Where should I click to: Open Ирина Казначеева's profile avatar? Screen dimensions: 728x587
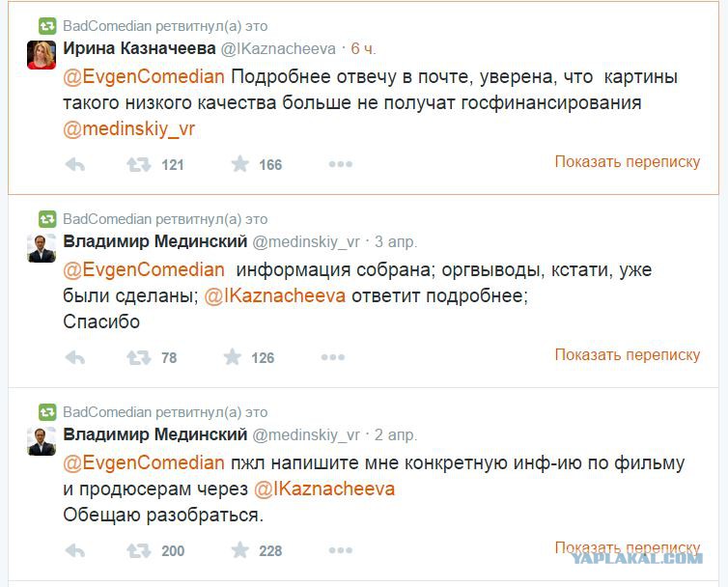[42, 55]
